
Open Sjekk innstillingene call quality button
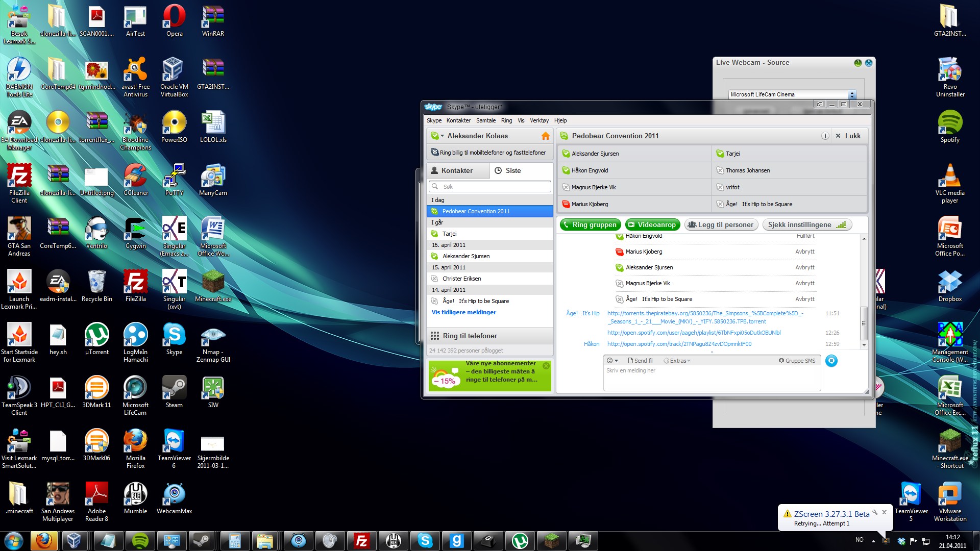(x=806, y=225)
